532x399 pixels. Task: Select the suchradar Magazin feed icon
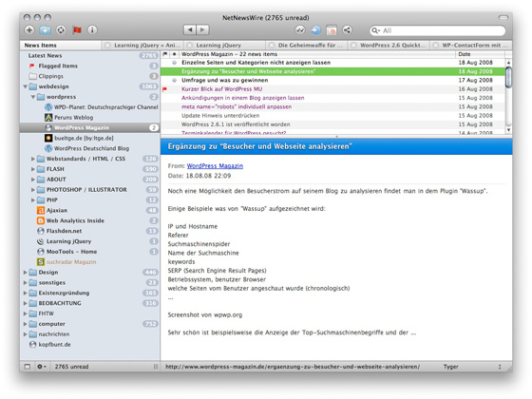41,262
